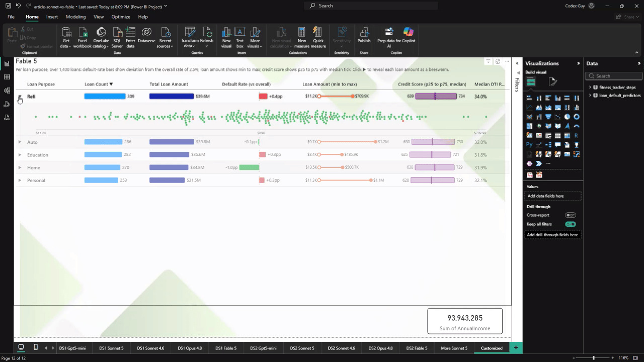Switch to More Sonnet 5 page
Screen dimensions: 644x362
coord(454,348)
